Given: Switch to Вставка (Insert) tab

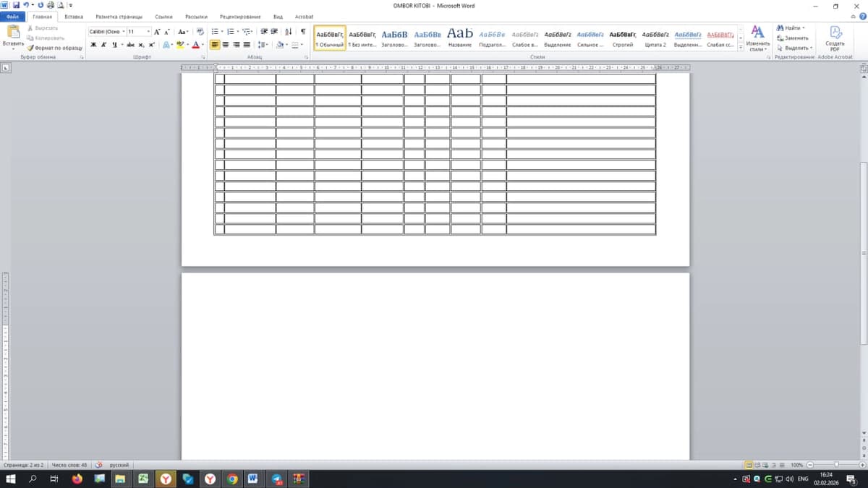Looking at the screenshot, I should 74,16.
